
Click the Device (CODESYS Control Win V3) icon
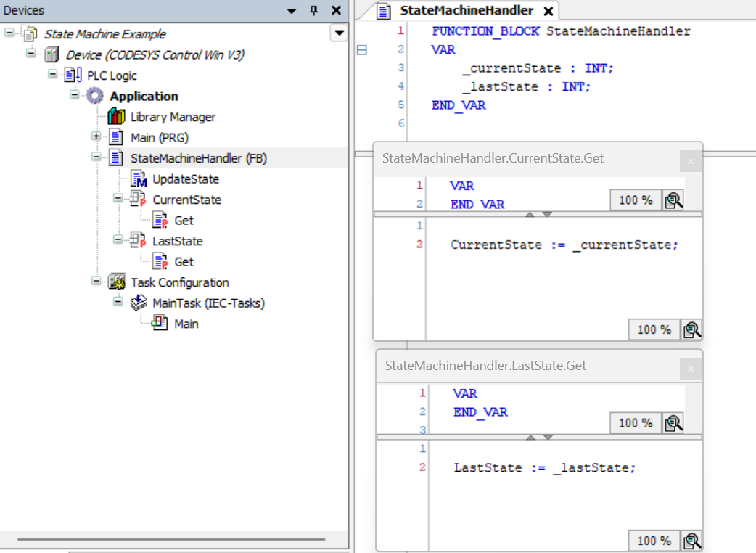tap(52, 55)
